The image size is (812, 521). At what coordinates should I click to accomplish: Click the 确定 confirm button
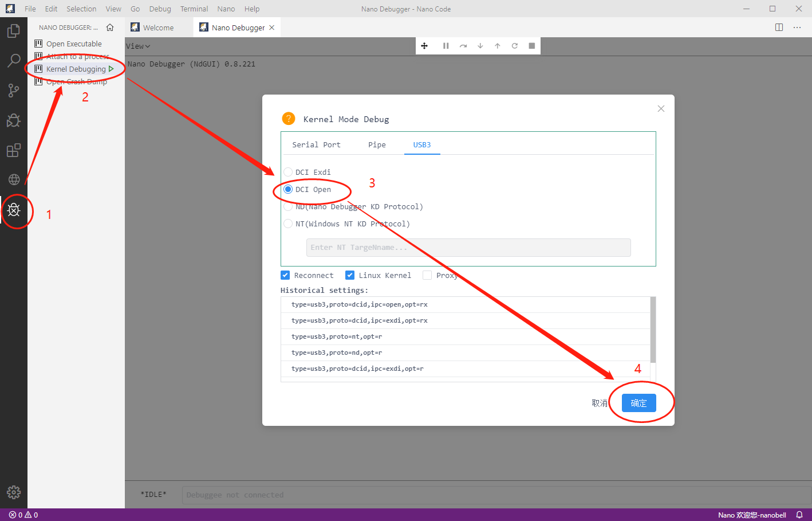point(638,403)
